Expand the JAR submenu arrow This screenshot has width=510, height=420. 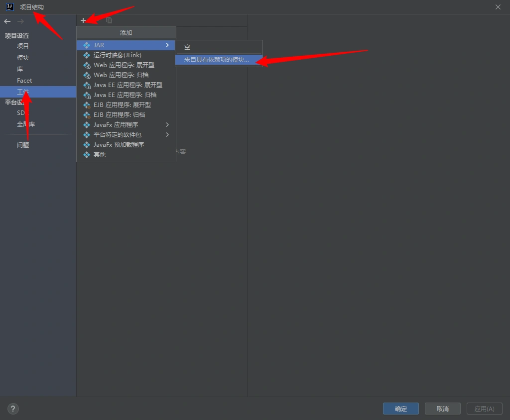(x=167, y=45)
